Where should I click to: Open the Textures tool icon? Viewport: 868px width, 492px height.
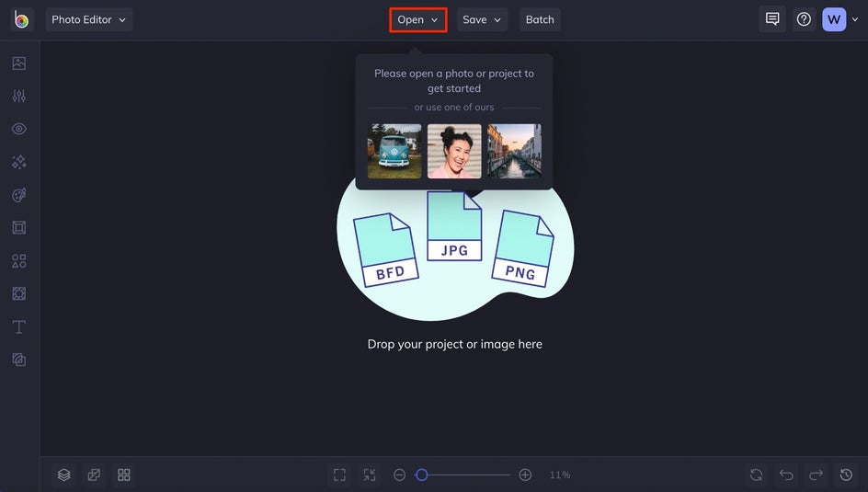point(18,293)
